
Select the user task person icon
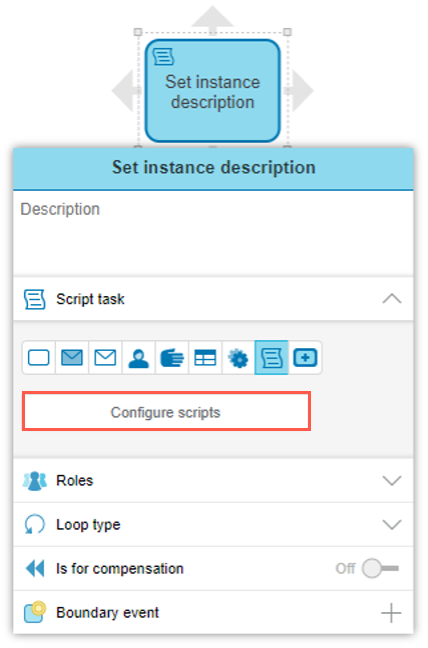tap(138, 358)
